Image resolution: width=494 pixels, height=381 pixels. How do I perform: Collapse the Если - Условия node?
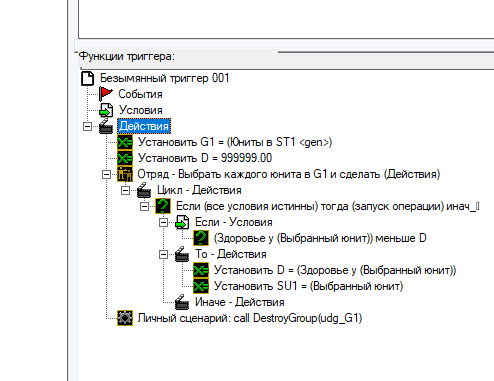click(163, 222)
